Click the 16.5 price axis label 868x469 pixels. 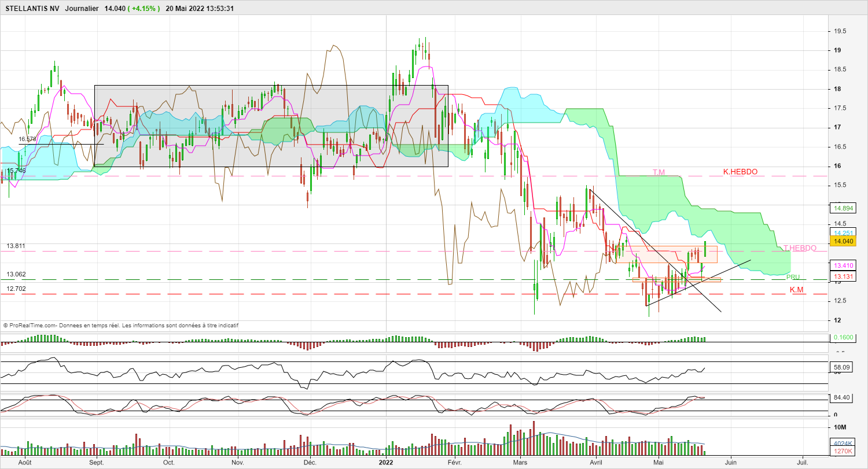pos(839,147)
